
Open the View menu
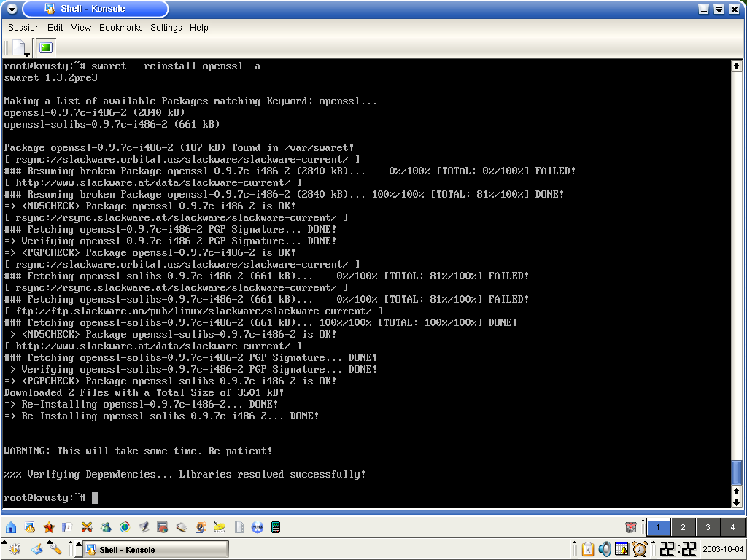click(81, 28)
